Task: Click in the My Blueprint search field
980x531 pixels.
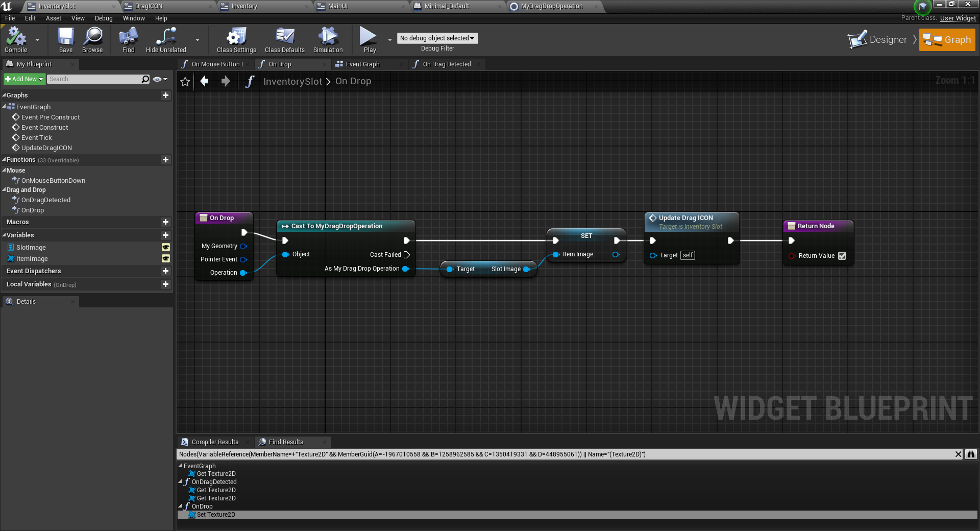Action: pos(94,79)
